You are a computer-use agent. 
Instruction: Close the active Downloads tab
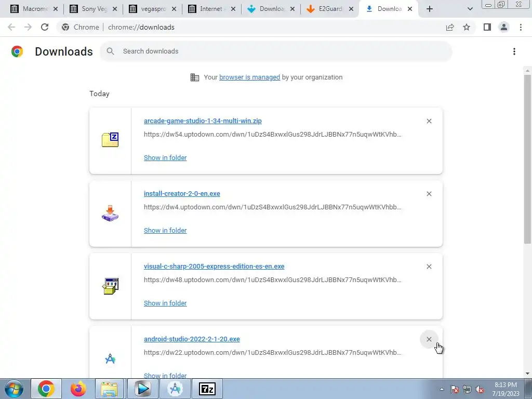[410, 9]
